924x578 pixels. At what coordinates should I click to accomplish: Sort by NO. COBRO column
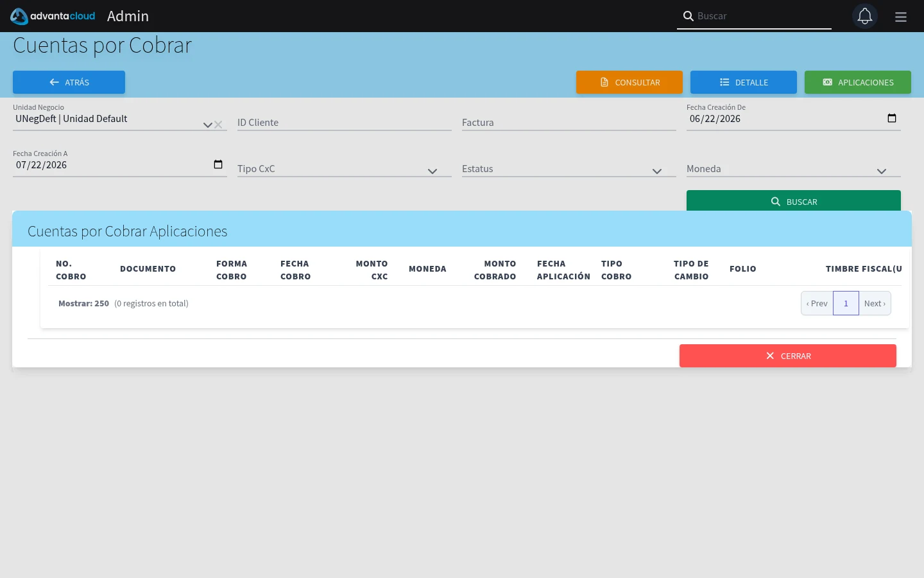(x=71, y=270)
